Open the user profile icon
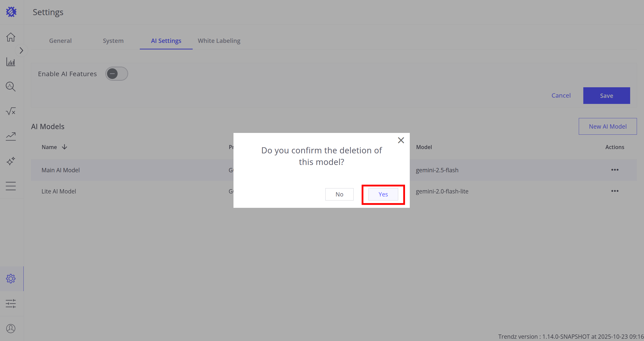Image resolution: width=644 pixels, height=341 pixels. point(11,328)
